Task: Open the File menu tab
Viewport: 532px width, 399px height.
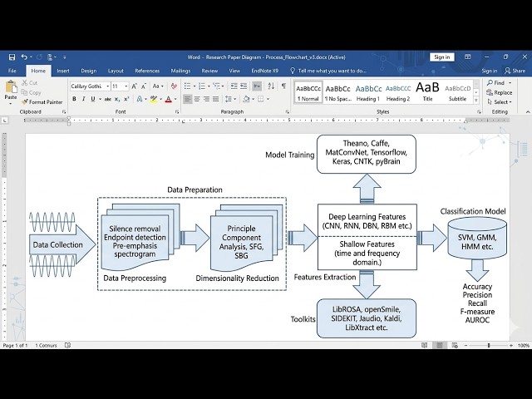Action: [12, 71]
